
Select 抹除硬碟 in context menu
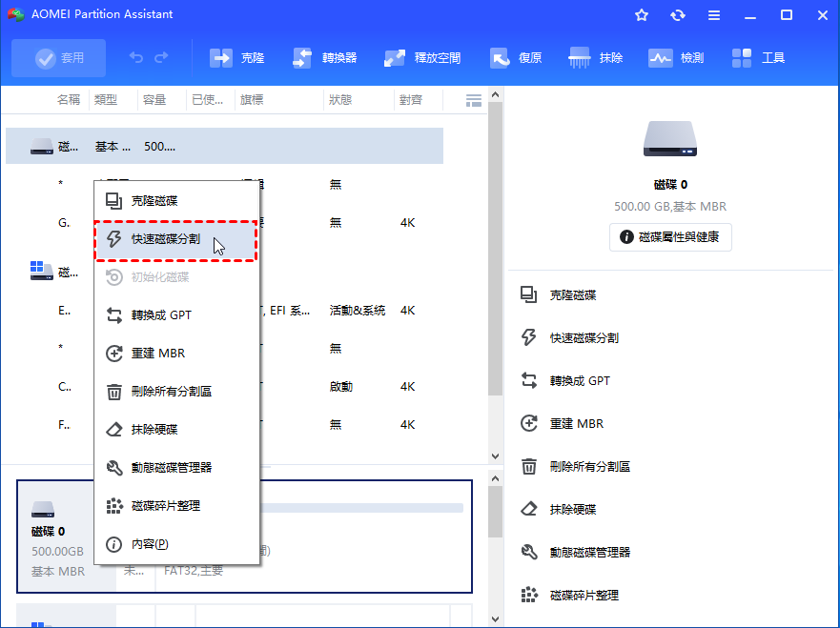pyautogui.click(x=176, y=430)
